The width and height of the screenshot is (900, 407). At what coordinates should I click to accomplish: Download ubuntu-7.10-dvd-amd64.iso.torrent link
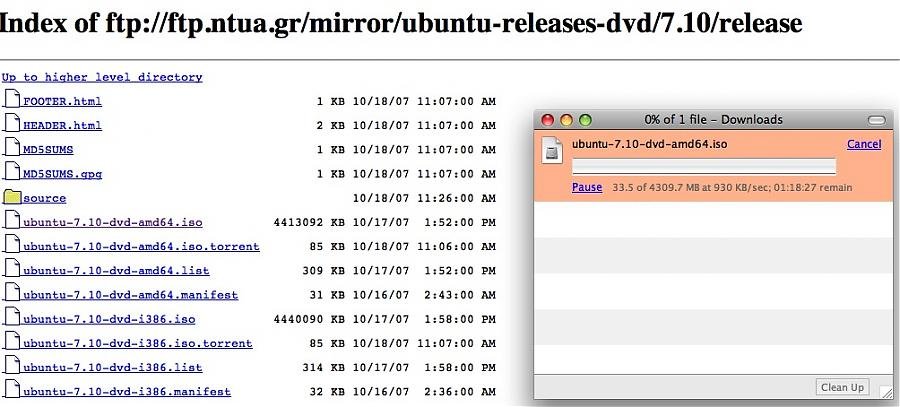pyautogui.click(x=141, y=246)
